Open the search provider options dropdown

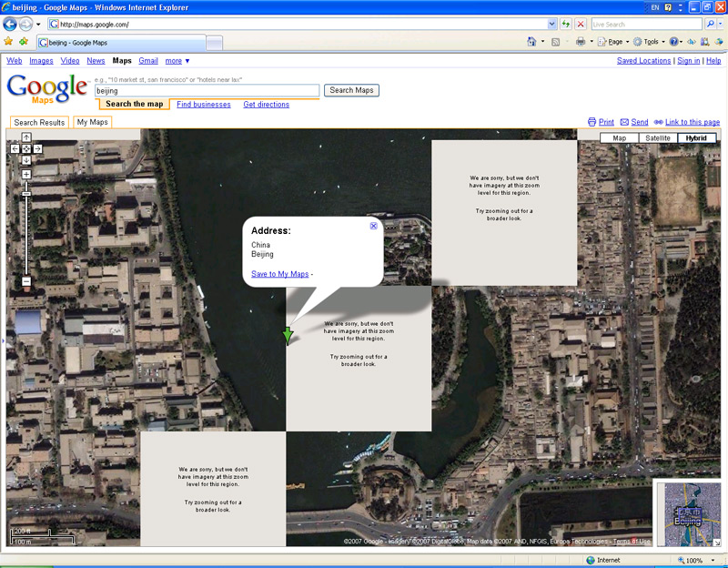721,25
